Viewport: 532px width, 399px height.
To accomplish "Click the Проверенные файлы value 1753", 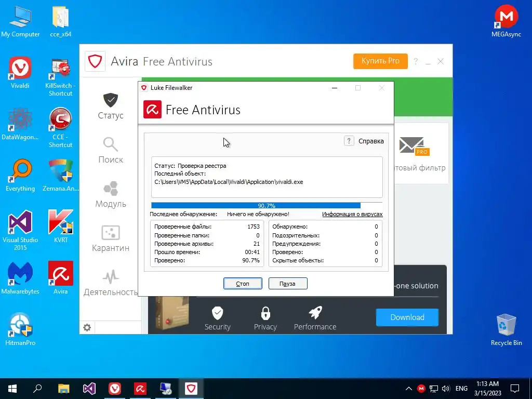I will point(254,227).
